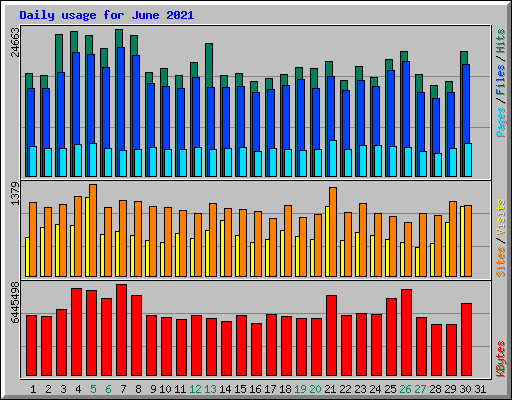
Task: Click day 21 on the x-axis
Action: (330, 389)
